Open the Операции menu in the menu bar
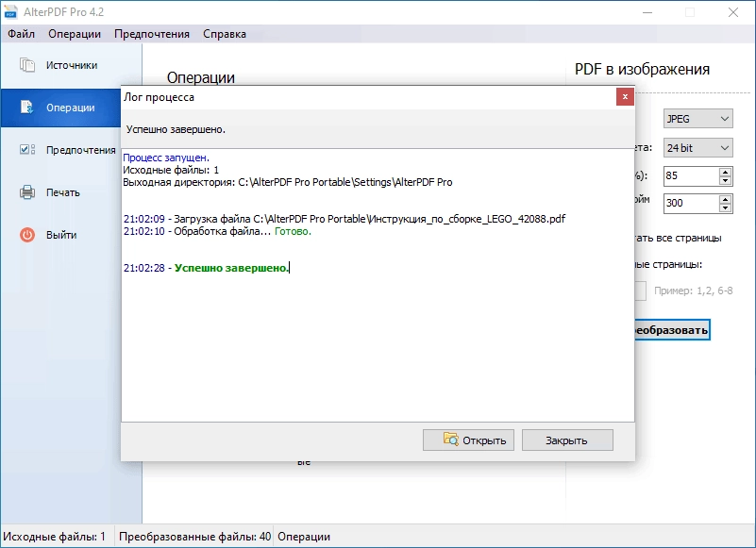 pos(75,34)
